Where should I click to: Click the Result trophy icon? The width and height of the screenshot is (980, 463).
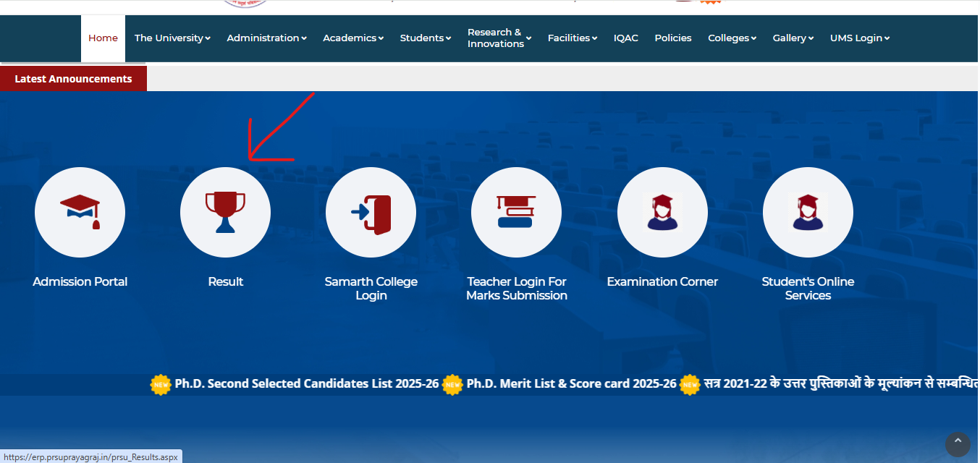tap(225, 212)
